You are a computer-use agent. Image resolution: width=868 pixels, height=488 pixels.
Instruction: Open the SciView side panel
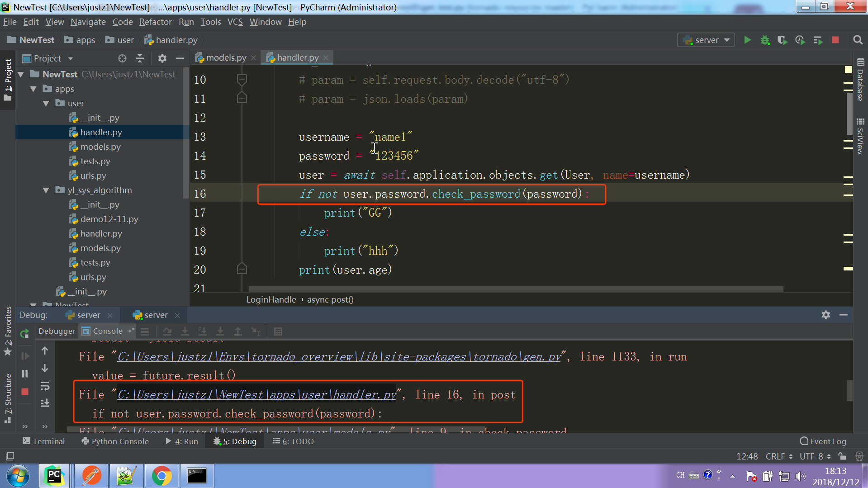click(x=860, y=136)
